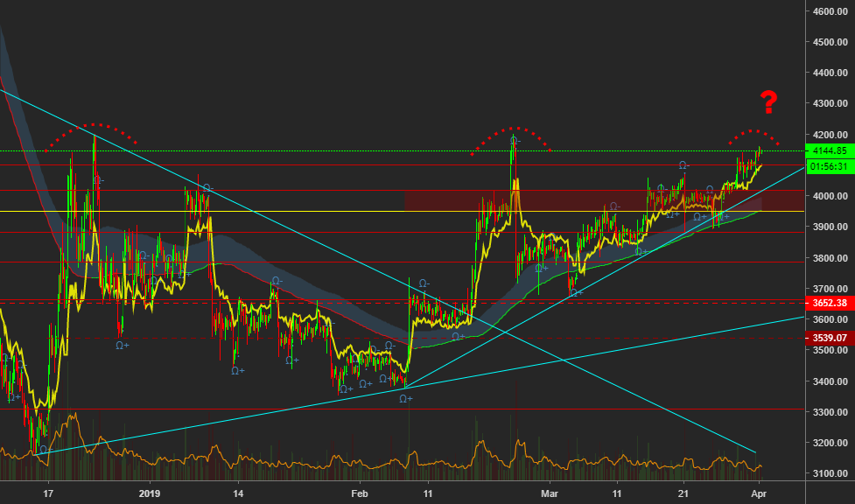Select the red dotted arc over late-February peak
Image resolution: width=855 pixels, height=504 pixels.
pyautogui.click(x=512, y=130)
